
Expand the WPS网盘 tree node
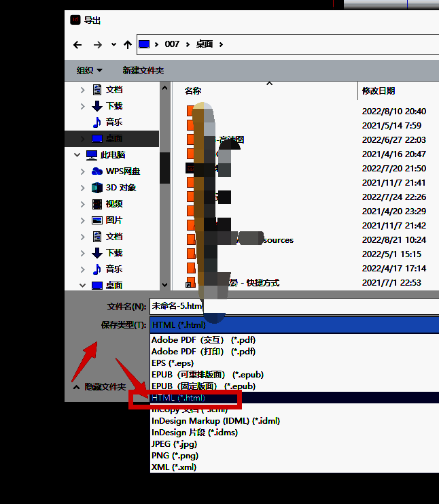83,171
